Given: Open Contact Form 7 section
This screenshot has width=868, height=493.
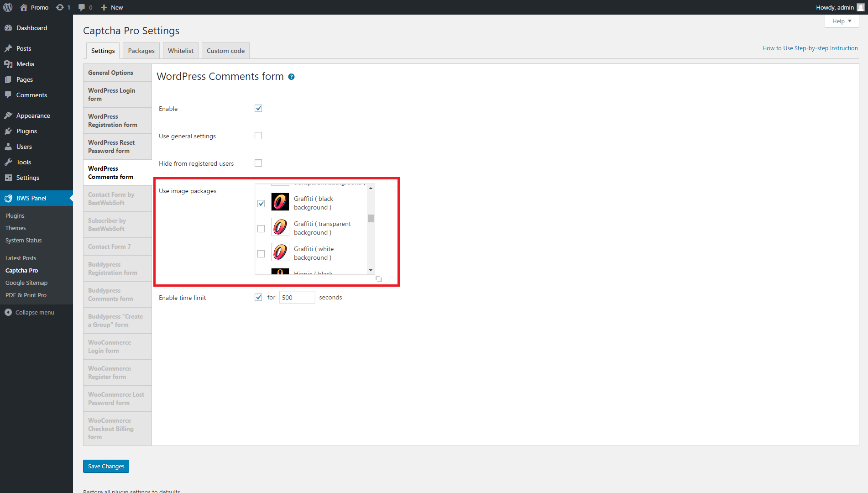Looking at the screenshot, I should pyautogui.click(x=118, y=246).
